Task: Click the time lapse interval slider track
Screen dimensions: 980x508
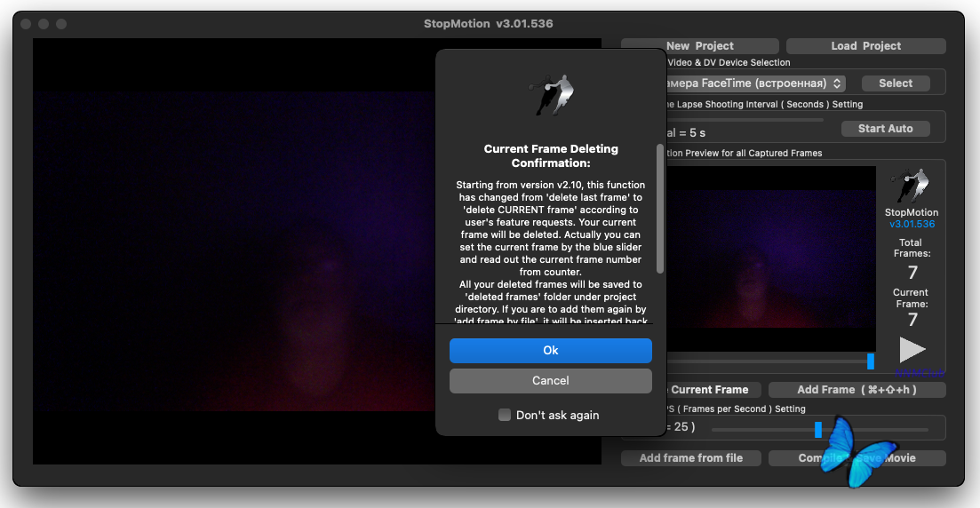Action: [745, 119]
